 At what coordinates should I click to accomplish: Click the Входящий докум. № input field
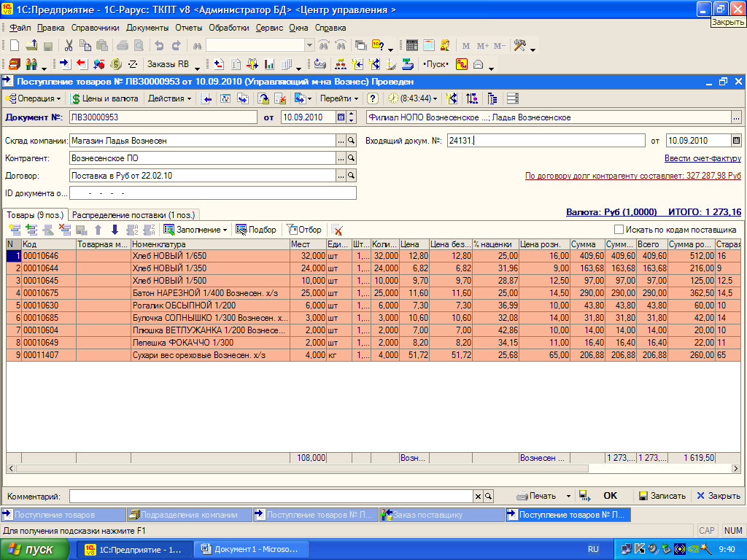click(x=546, y=141)
